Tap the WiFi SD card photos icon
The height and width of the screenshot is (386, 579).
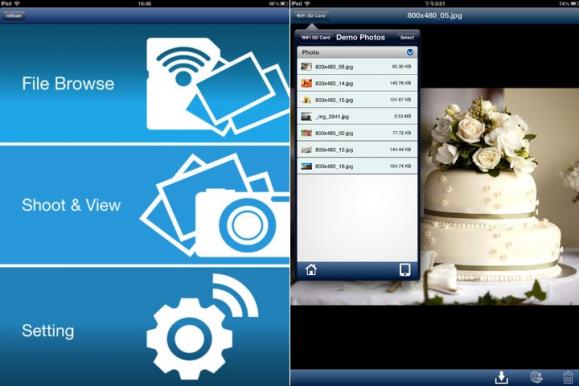pyautogui.click(x=217, y=86)
